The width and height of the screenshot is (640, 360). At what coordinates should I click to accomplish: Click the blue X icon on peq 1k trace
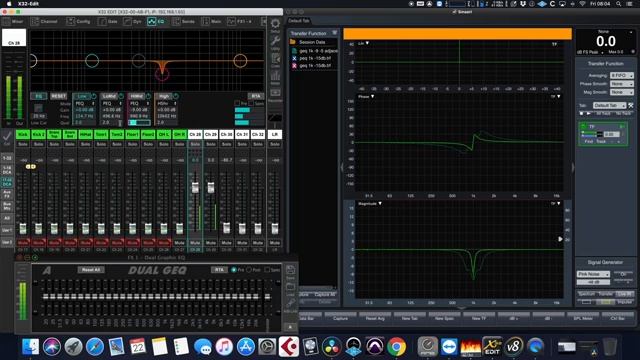pos(294,58)
